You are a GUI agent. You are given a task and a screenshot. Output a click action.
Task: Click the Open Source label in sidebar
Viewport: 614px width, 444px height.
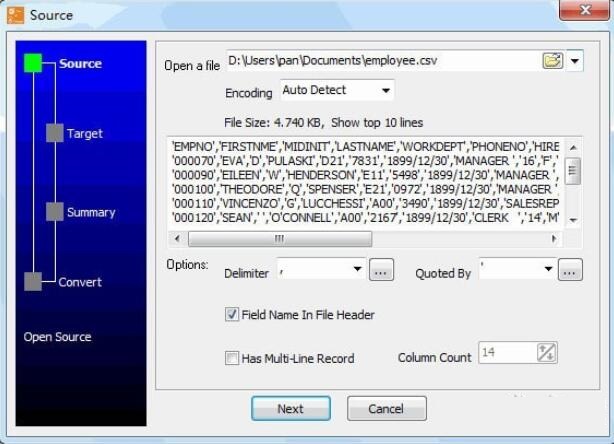(x=57, y=337)
